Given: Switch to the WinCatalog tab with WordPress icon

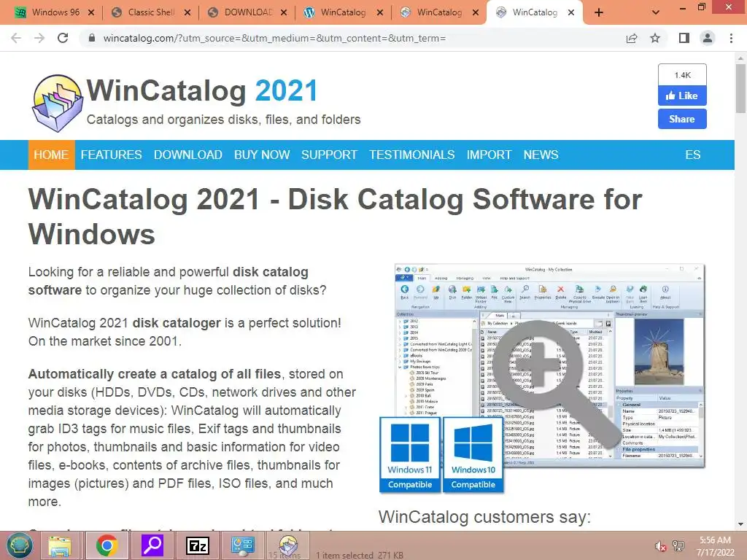Looking at the screenshot, I should [341, 12].
